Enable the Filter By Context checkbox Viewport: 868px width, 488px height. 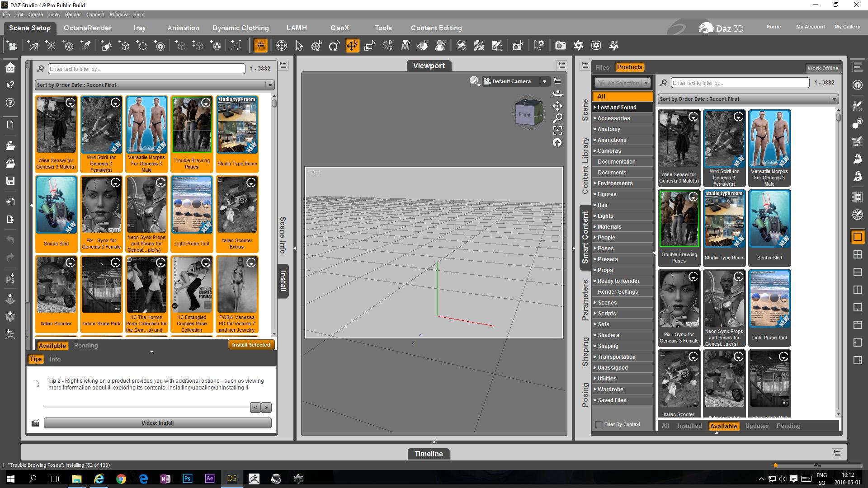[x=599, y=425]
